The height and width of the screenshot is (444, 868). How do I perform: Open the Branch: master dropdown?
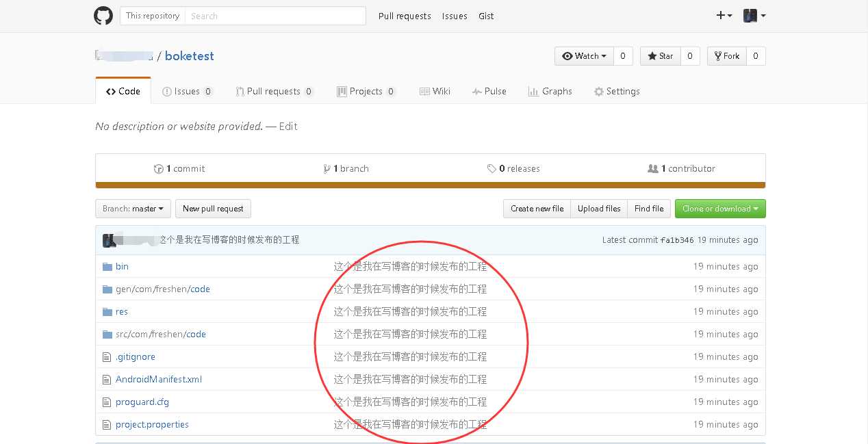click(x=133, y=209)
